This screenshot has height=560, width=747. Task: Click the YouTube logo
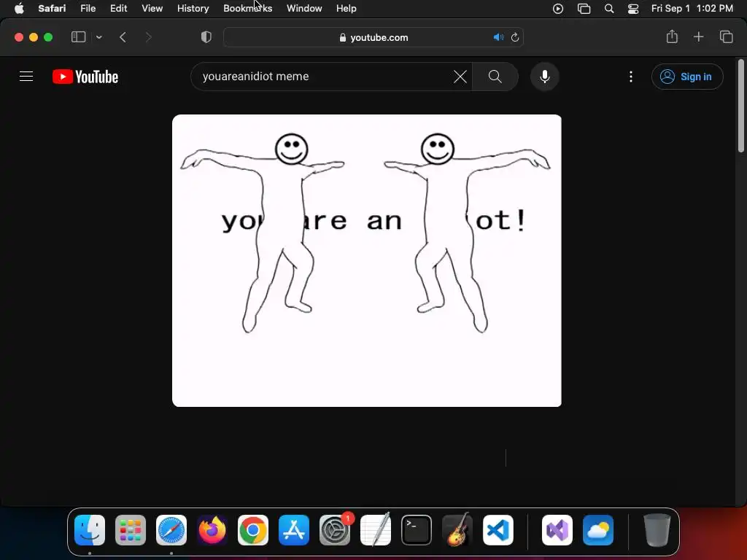point(85,77)
